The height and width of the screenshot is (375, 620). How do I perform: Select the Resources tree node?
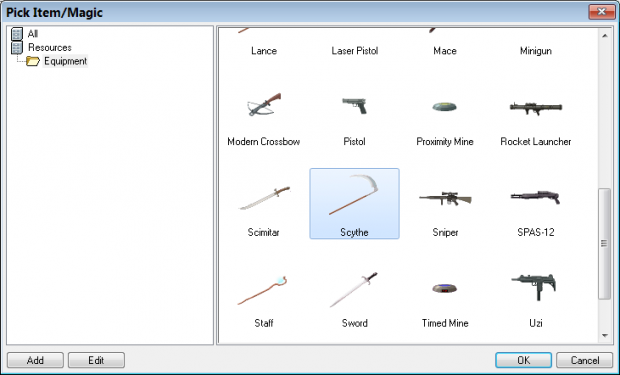coord(50,47)
